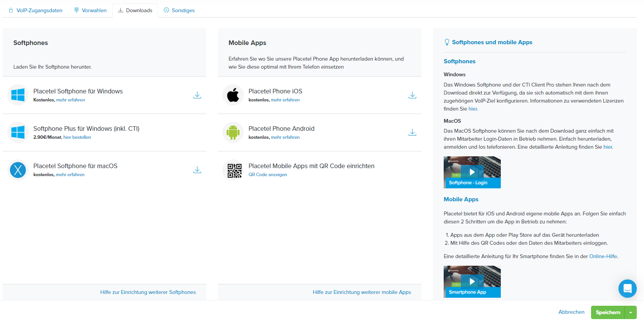Click 'hier bestellen' for Softphone Plus
This screenshot has width=644, height=321.
click(x=77, y=137)
